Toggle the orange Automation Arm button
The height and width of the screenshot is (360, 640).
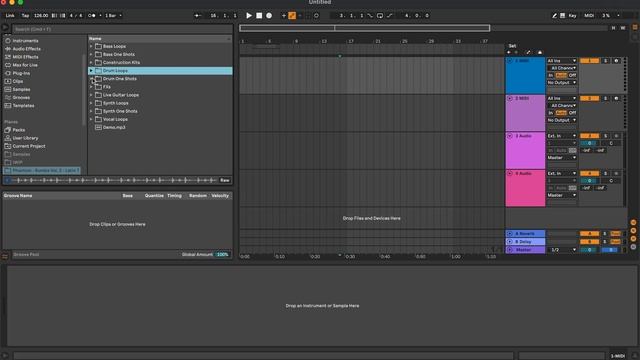pyautogui.click(x=292, y=16)
